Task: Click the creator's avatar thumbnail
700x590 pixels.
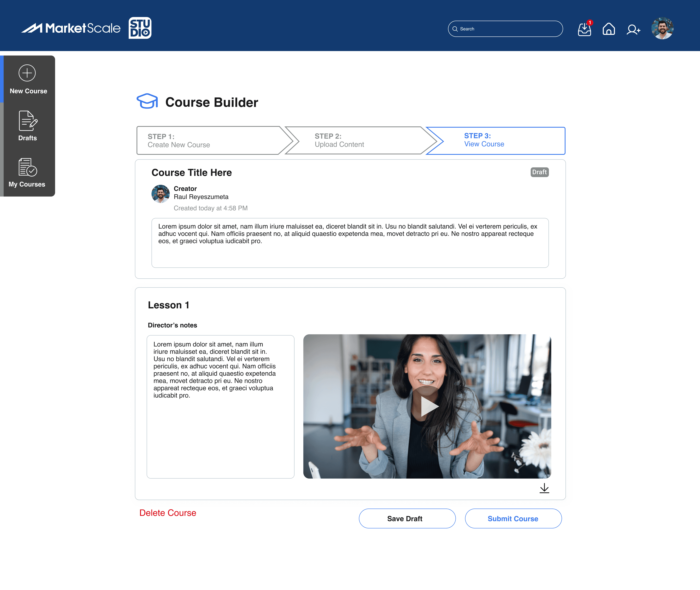Action: pos(160,194)
